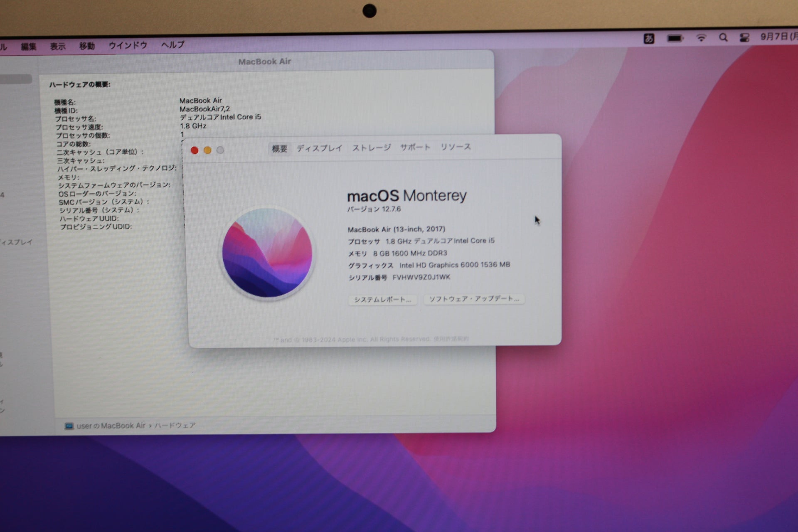
Task: Click プロセッサ速度 label in System Report
Action: pyautogui.click(x=79, y=127)
